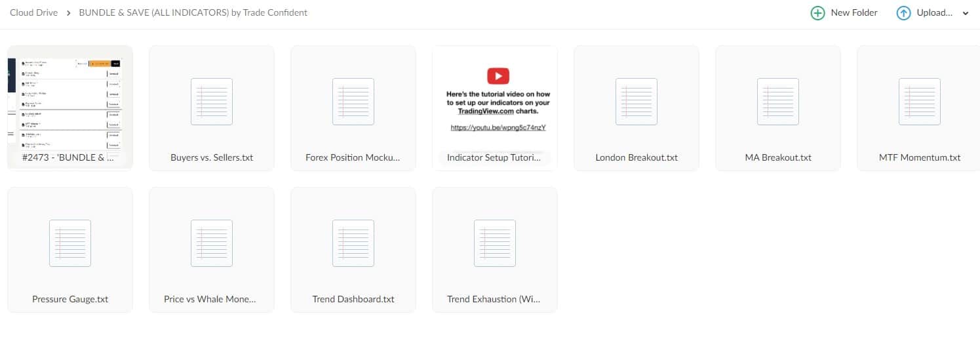Click the London Breakout.txt file name label

pos(636,157)
